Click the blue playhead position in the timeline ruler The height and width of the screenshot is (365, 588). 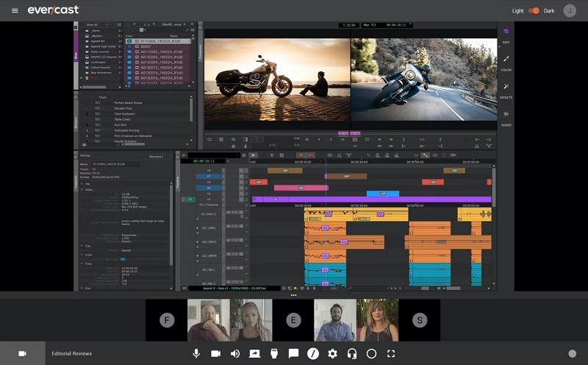[326, 162]
